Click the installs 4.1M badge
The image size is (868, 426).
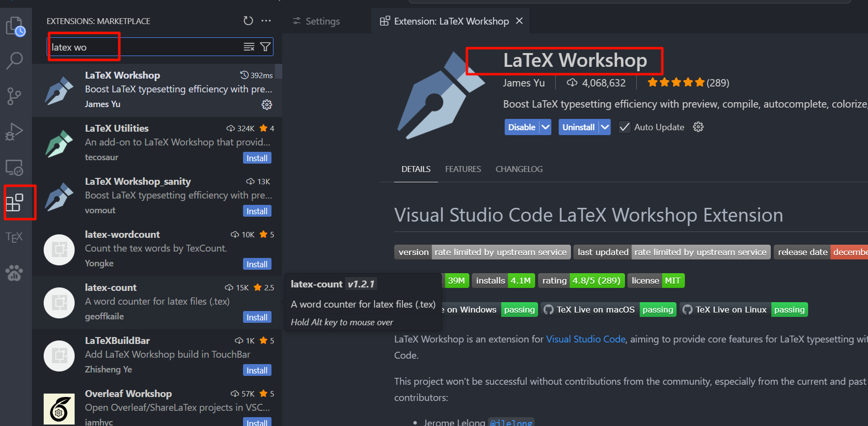coord(503,281)
